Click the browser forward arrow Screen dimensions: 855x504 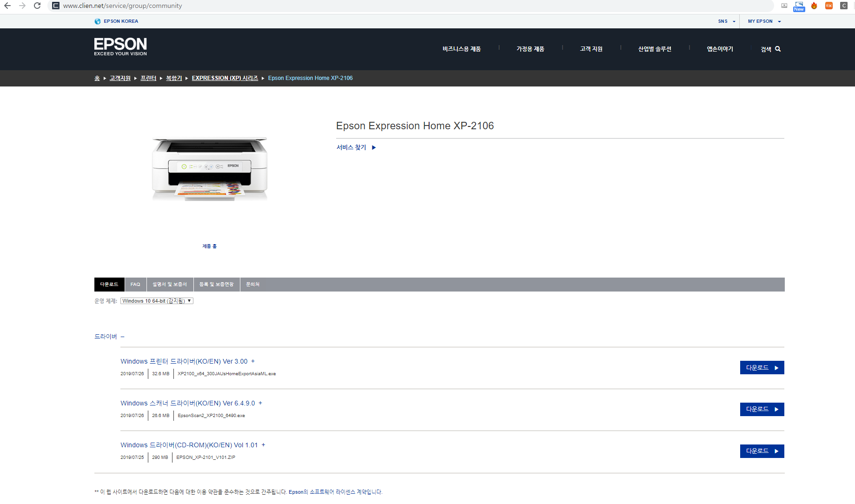click(x=22, y=6)
